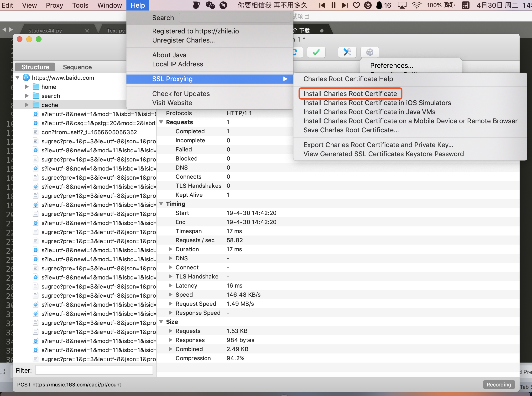The width and height of the screenshot is (532, 396).
Task: Select the baidu.com globe host icon
Action: (26, 78)
